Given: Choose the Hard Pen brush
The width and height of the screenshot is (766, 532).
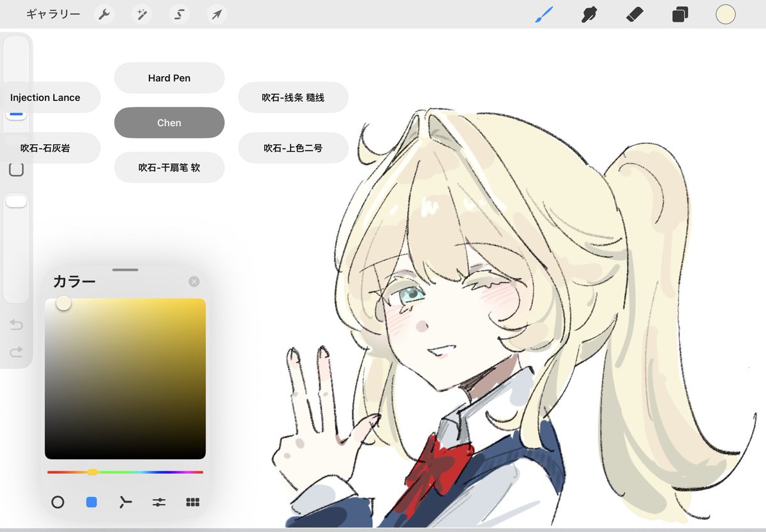Looking at the screenshot, I should pos(169,78).
